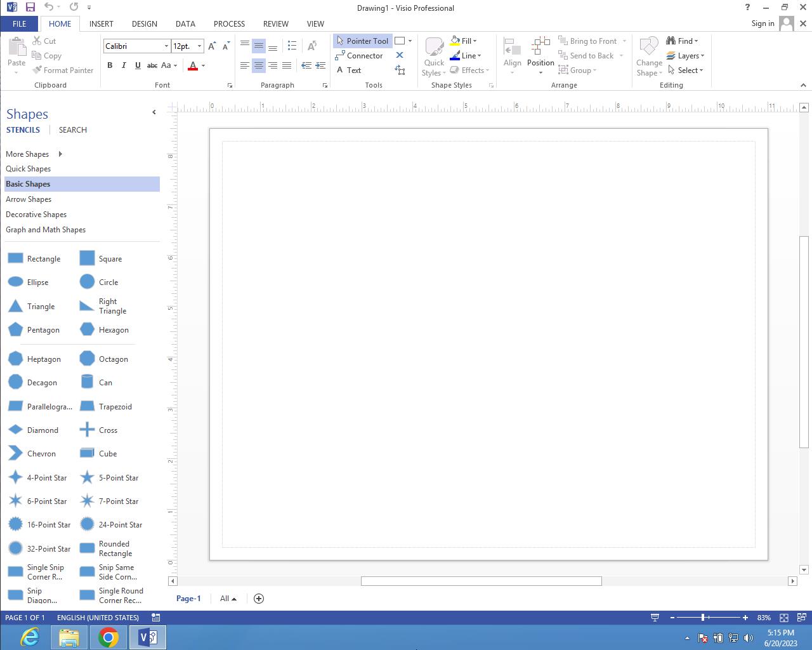Screen dimensions: 812x650
Task: Click the bullets list icon
Action: [x=292, y=46]
